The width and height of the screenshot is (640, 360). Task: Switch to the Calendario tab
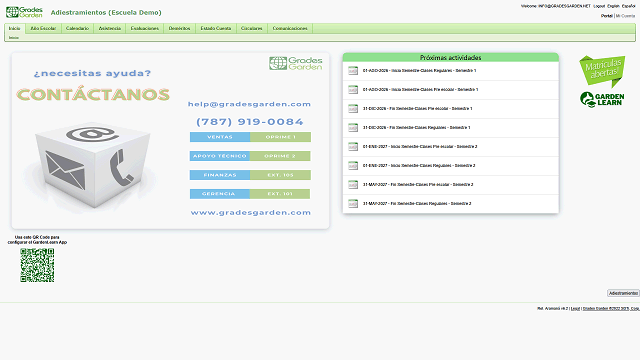click(x=77, y=28)
